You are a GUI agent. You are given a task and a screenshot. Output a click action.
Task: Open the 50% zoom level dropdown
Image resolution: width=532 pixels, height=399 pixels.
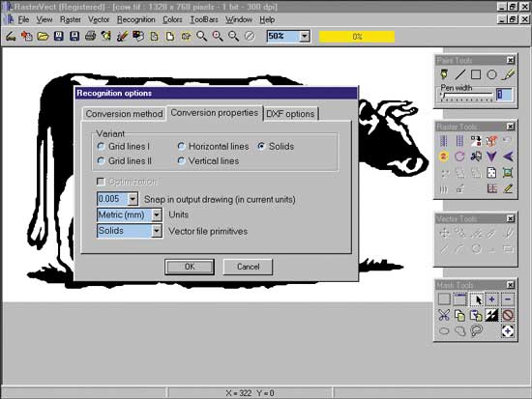click(x=288, y=37)
